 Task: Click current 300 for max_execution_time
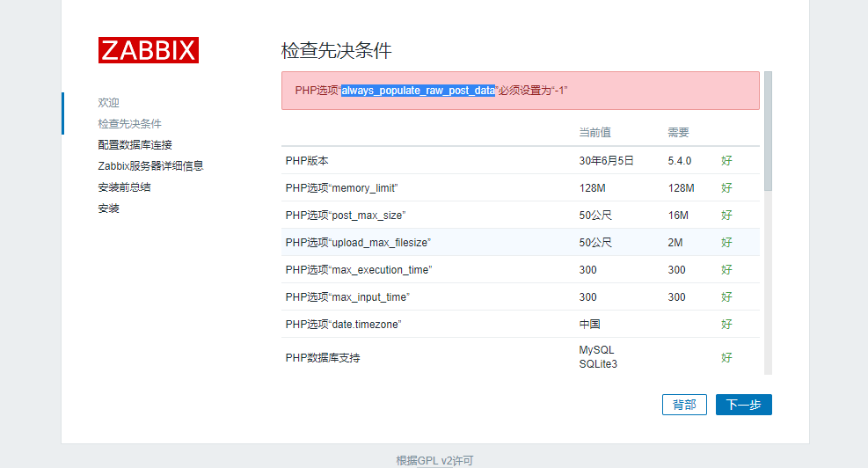pyautogui.click(x=587, y=270)
